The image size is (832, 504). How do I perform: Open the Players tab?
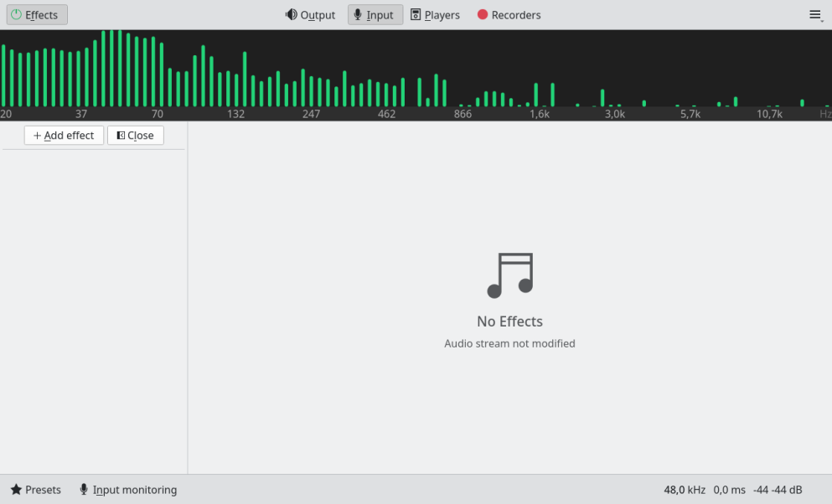coord(435,15)
